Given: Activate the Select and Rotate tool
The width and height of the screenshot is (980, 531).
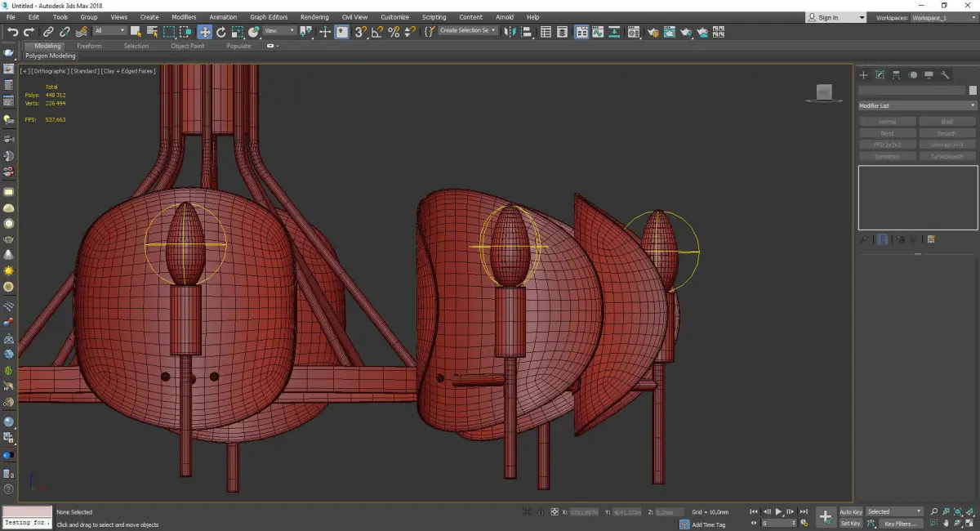Looking at the screenshot, I should pos(221,32).
